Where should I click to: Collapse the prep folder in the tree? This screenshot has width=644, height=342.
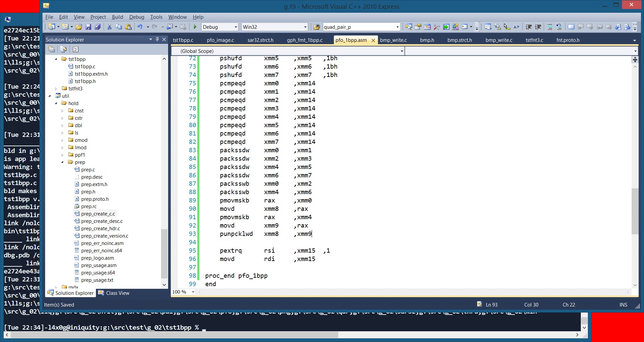point(62,162)
